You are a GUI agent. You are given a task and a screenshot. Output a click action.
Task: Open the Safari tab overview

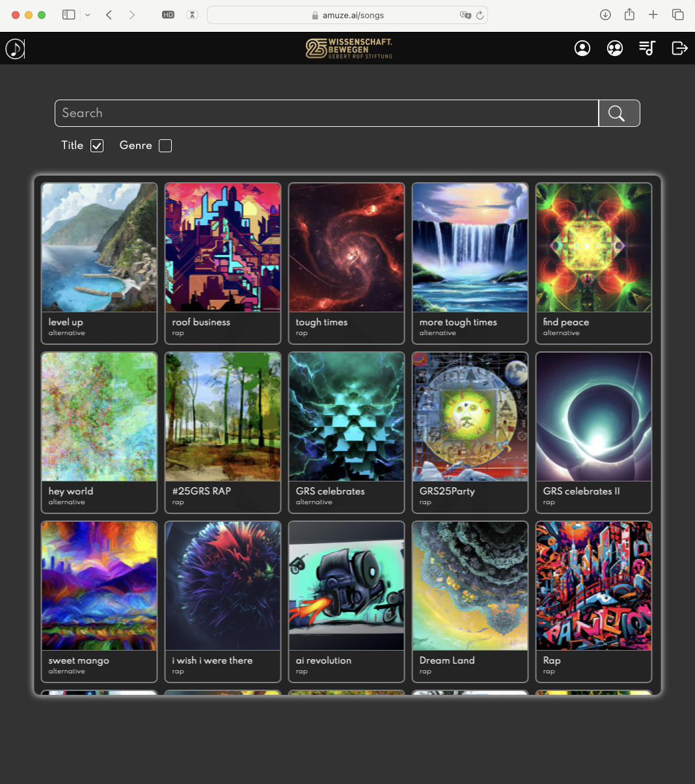(x=677, y=15)
